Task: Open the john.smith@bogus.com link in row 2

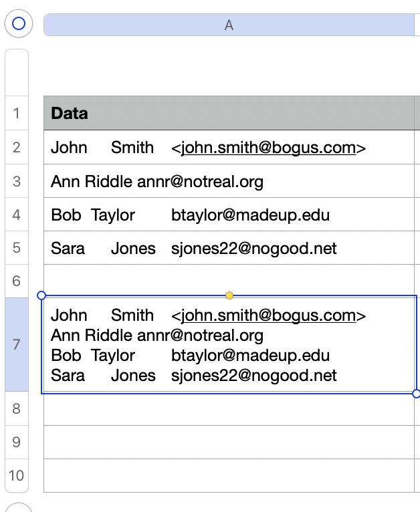Action: pos(268,148)
